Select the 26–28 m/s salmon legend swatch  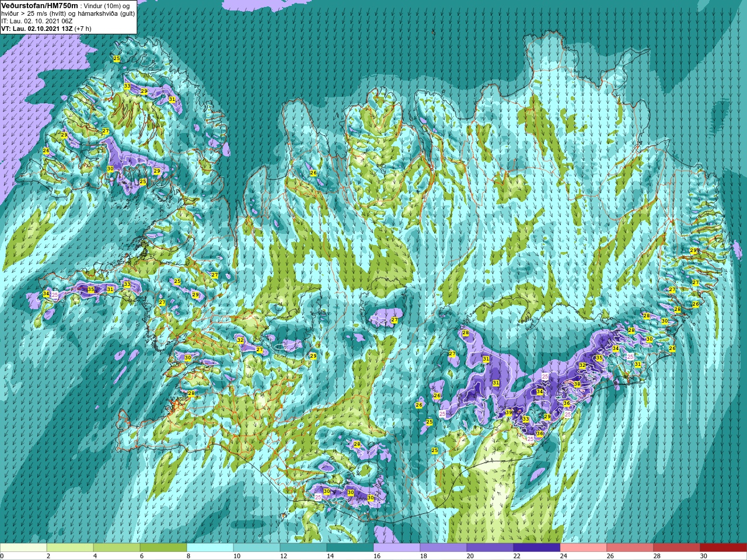pos(630,548)
